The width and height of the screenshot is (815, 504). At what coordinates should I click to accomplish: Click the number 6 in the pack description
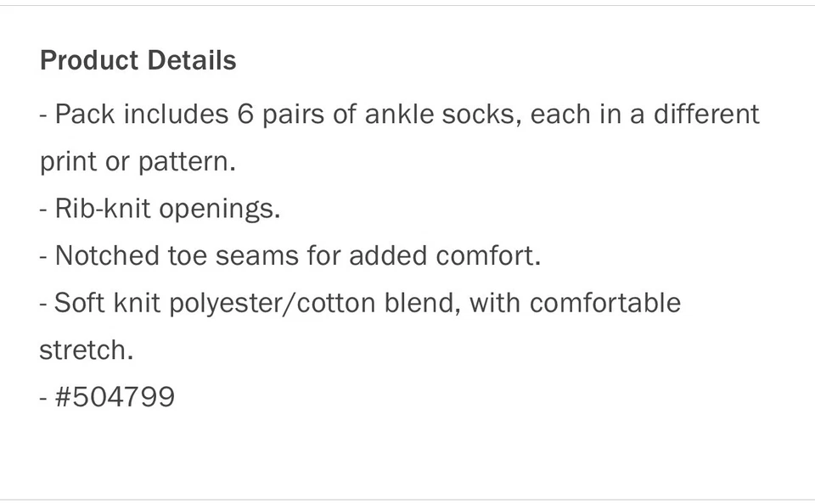[x=245, y=115]
